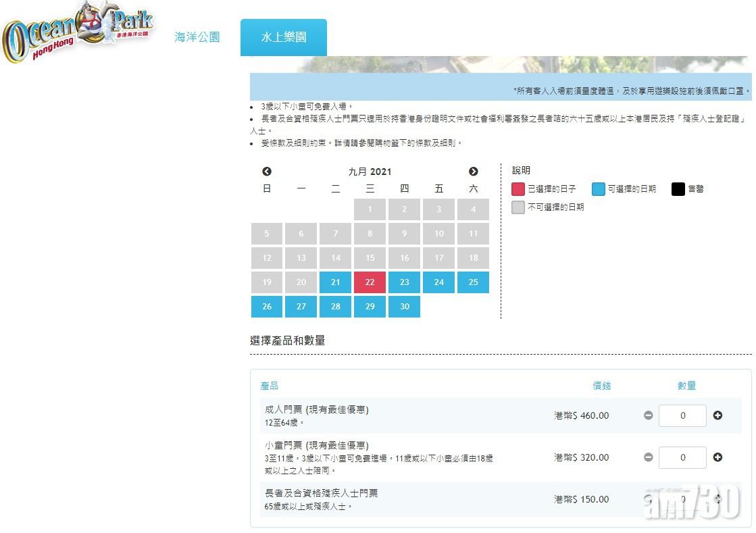
Task: Click the child ticket quantity input field
Action: coord(682,457)
